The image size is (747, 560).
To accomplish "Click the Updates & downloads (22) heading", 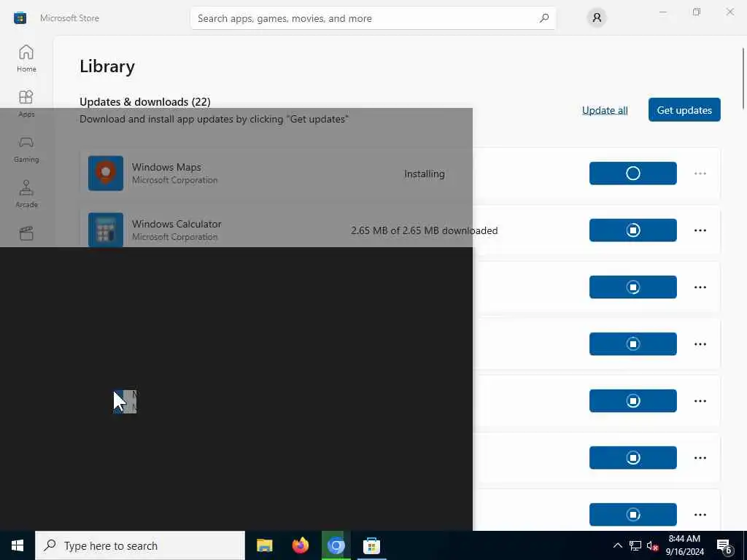I will [x=145, y=102].
